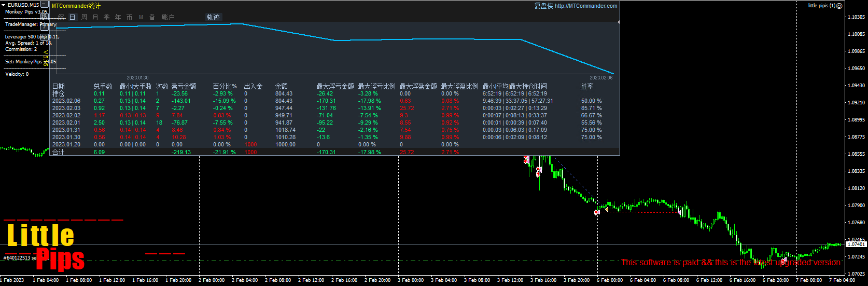Toggle the 轨迹 (track) curve button
Viewport: 868px width, 286px height.
pos(213,17)
